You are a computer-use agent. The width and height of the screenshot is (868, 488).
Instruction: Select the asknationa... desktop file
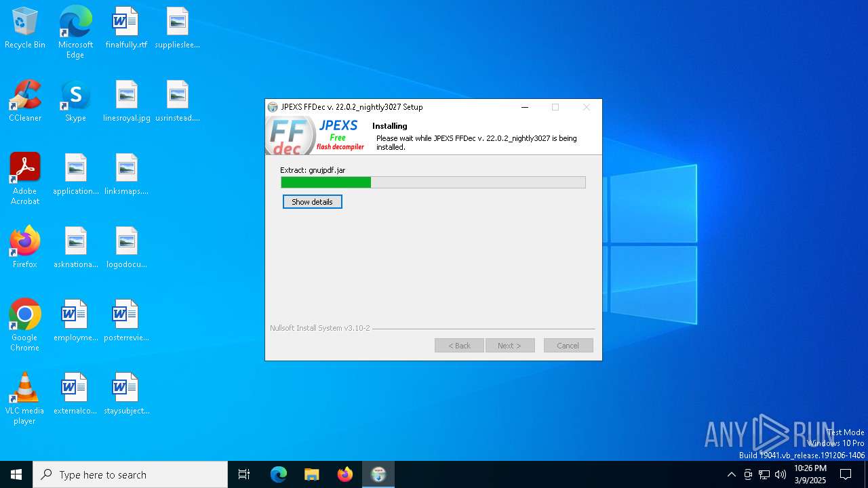click(x=75, y=247)
